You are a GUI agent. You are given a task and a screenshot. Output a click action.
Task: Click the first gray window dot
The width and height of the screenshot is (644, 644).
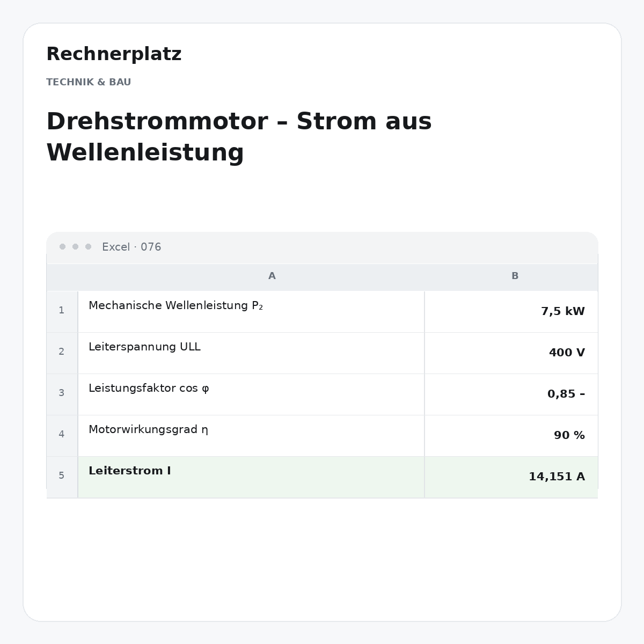[x=62, y=247]
